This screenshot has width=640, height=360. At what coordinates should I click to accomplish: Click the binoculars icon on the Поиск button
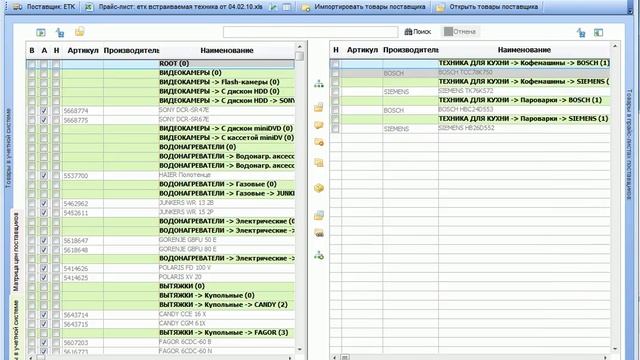[408, 32]
